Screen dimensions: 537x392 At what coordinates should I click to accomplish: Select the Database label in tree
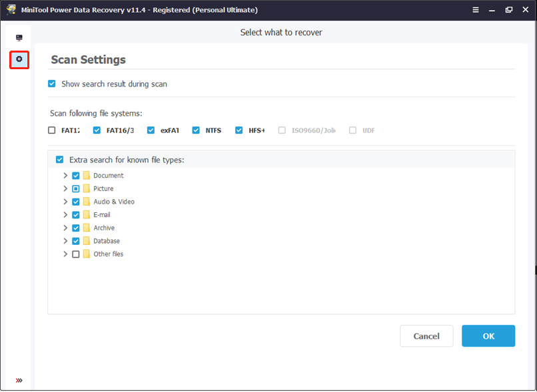coord(107,241)
